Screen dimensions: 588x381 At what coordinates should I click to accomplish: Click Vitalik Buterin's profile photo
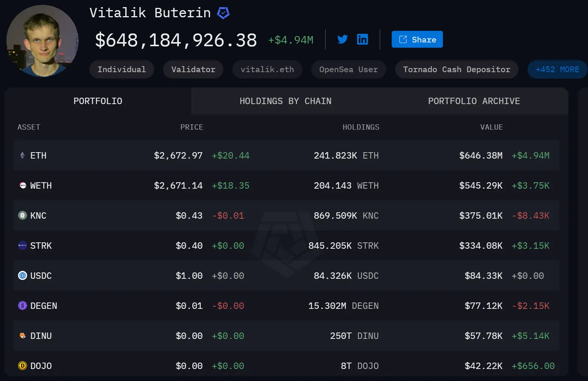[42, 41]
